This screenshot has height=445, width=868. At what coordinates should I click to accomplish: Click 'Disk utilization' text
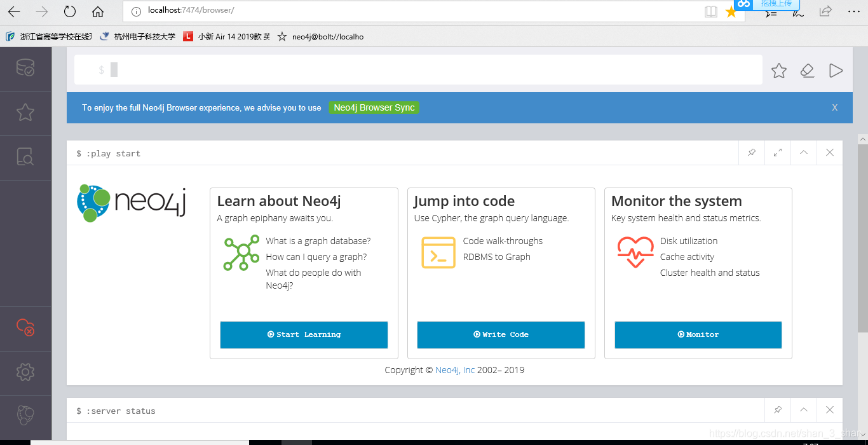click(689, 241)
